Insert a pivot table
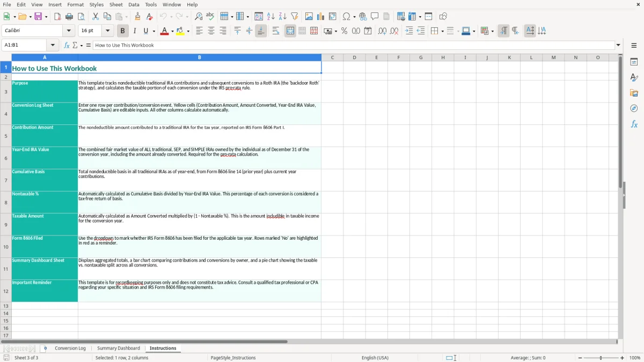The width and height of the screenshot is (644, 362). (x=333, y=17)
